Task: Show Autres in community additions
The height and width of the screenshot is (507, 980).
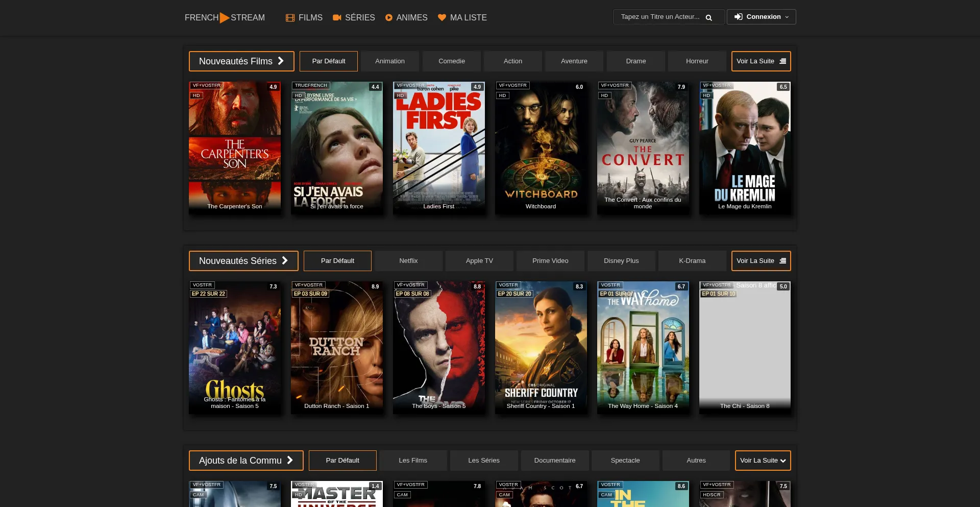Action: pos(696,461)
